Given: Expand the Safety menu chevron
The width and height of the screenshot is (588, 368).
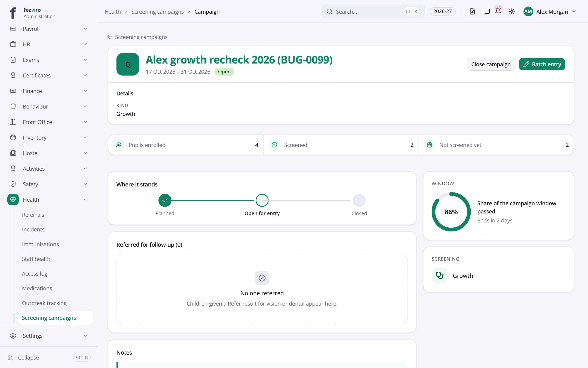Looking at the screenshot, I should coord(85,184).
